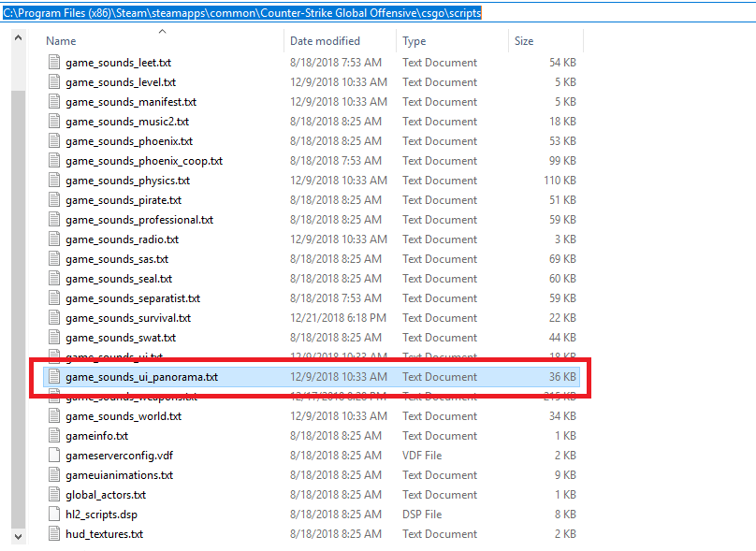
Task: Click the 36 KB size cell
Action: click(x=562, y=376)
